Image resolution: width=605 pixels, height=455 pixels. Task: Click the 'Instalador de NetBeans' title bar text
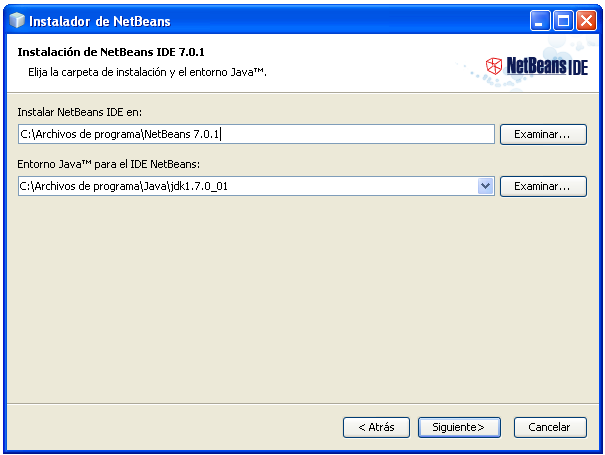(x=100, y=21)
